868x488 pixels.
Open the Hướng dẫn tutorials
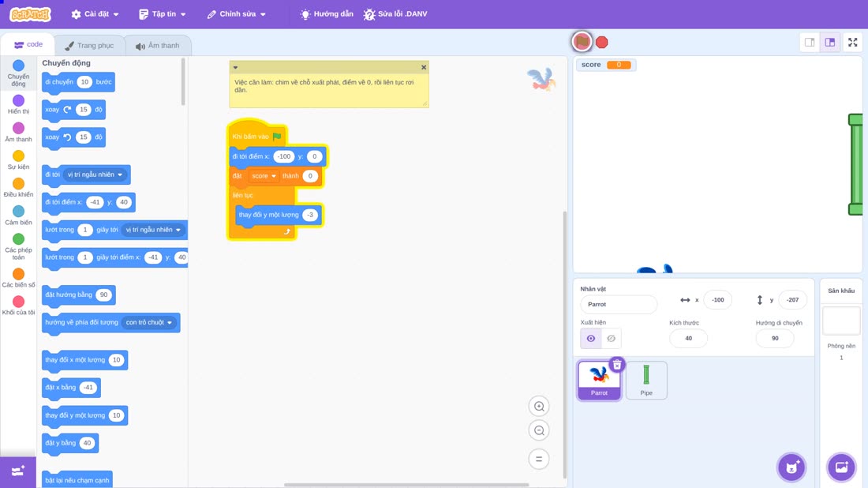click(327, 14)
